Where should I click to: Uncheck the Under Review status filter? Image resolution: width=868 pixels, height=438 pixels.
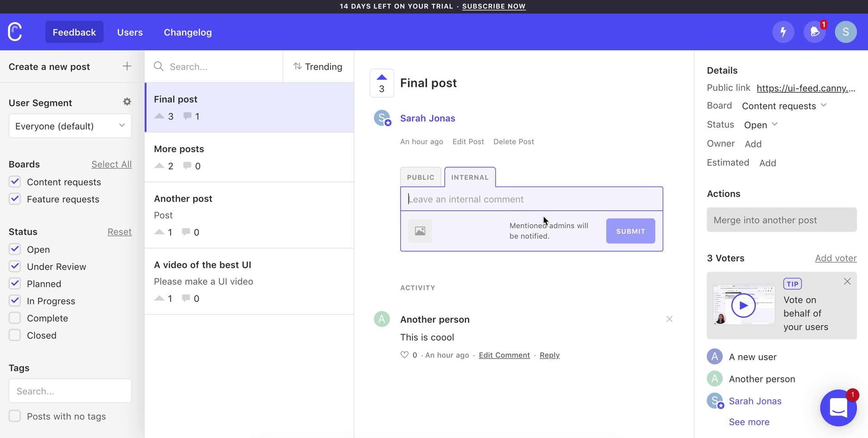click(14, 266)
